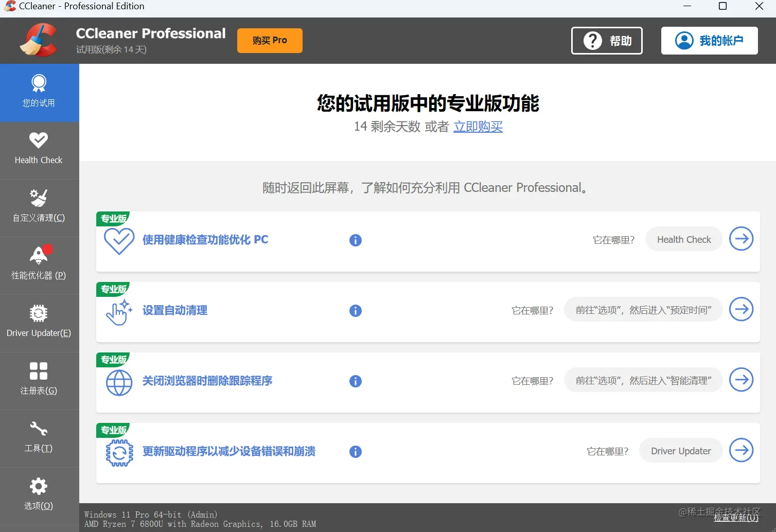The width and height of the screenshot is (776, 532).
Task: Click the Driver Updater pill button
Action: coord(681,451)
